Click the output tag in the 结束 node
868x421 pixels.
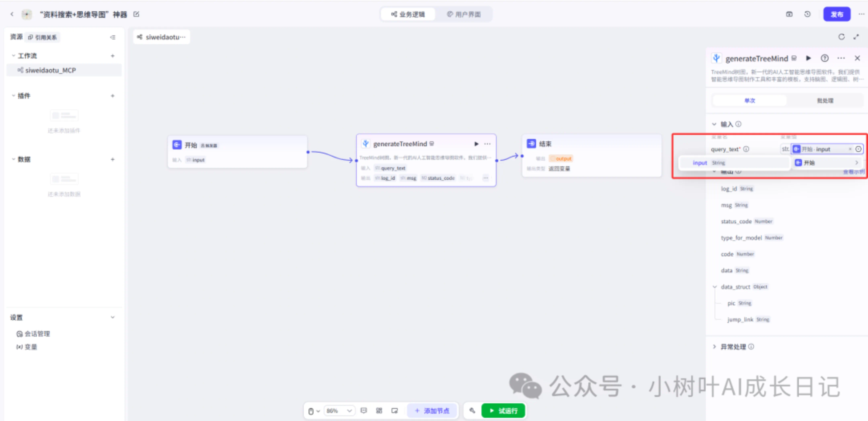pyautogui.click(x=561, y=158)
